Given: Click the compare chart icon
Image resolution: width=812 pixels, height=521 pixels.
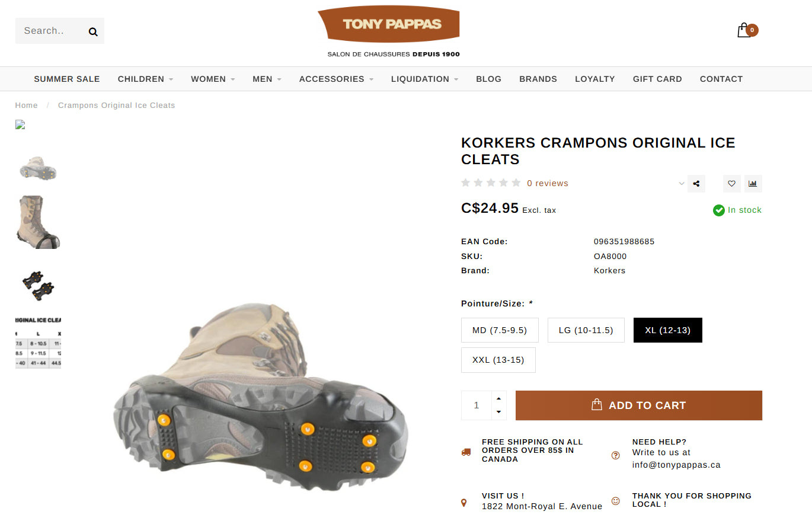Looking at the screenshot, I should click(x=753, y=184).
